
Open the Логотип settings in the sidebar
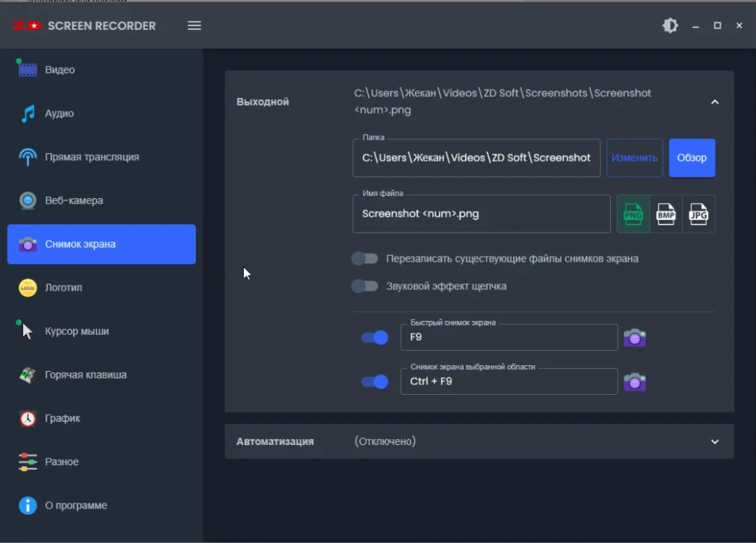64,287
